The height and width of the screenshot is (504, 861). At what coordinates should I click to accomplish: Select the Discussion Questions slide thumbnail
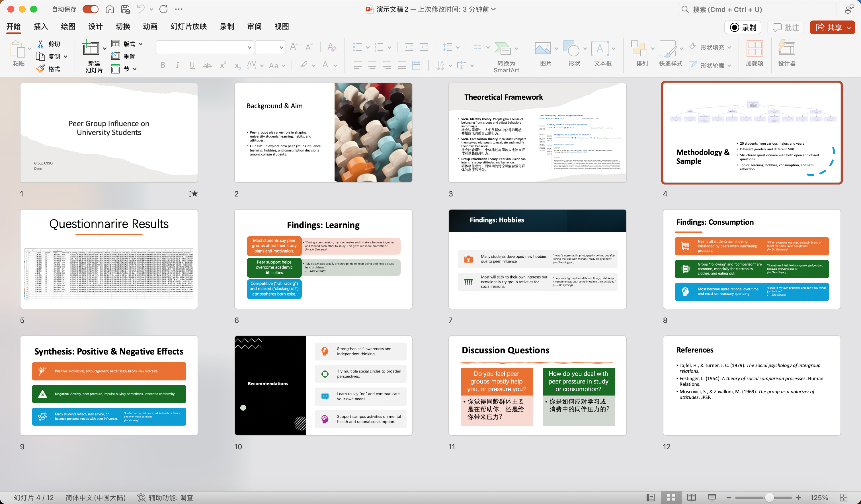click(x=537, y=386)
